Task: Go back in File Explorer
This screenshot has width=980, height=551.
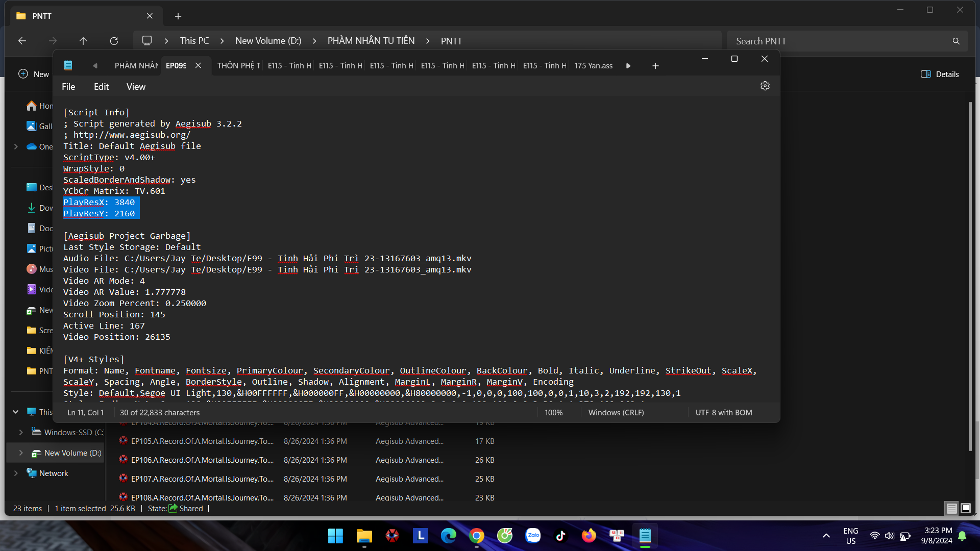Action: coord(22,41)
